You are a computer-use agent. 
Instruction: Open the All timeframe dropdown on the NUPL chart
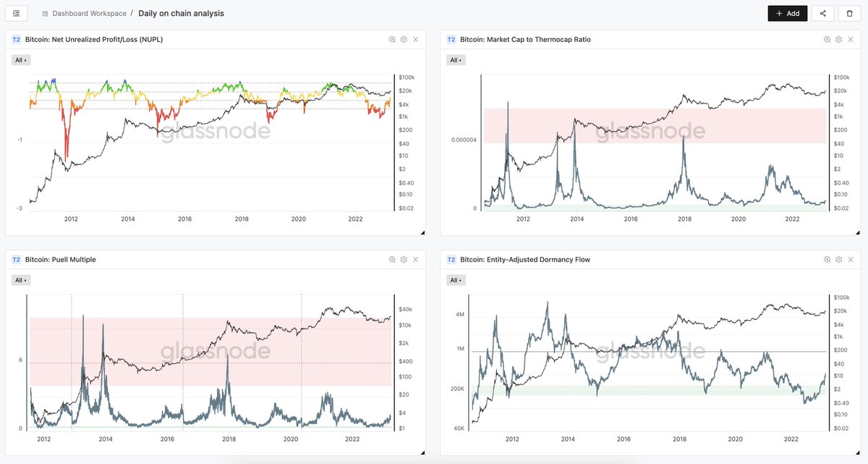point(20,59)
